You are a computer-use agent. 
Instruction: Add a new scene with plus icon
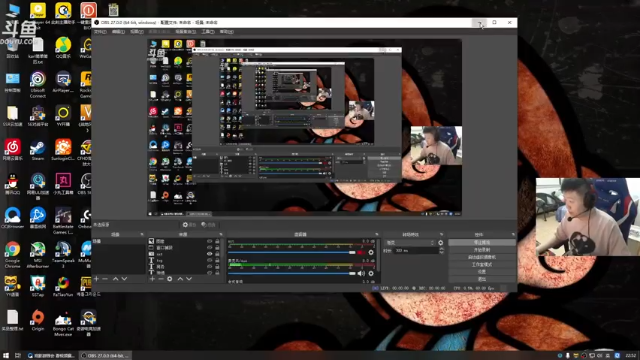[x=96, y=279]
